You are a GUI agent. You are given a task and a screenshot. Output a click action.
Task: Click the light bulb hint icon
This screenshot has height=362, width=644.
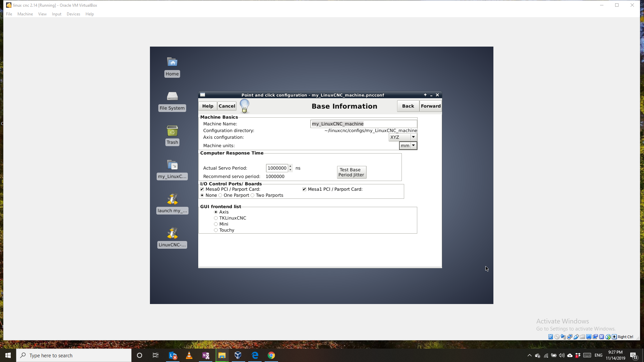pyautogui.click(x=245, y=106)
